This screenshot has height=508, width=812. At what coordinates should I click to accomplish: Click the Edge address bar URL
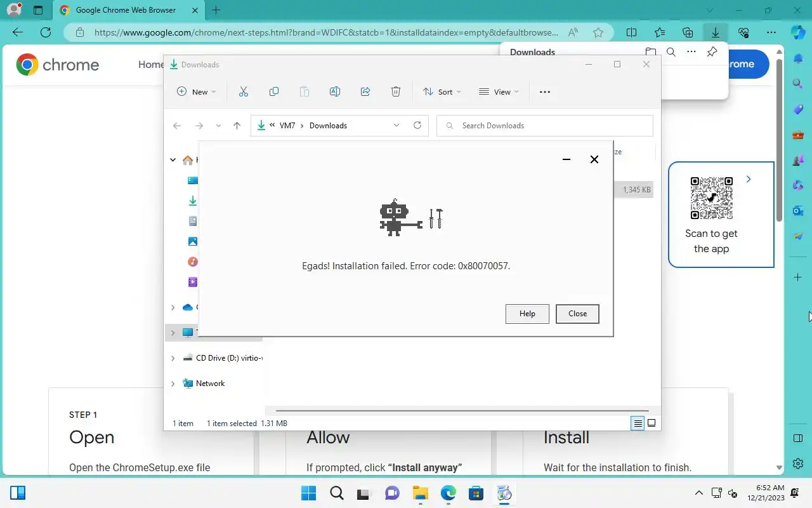coord(327,32)
